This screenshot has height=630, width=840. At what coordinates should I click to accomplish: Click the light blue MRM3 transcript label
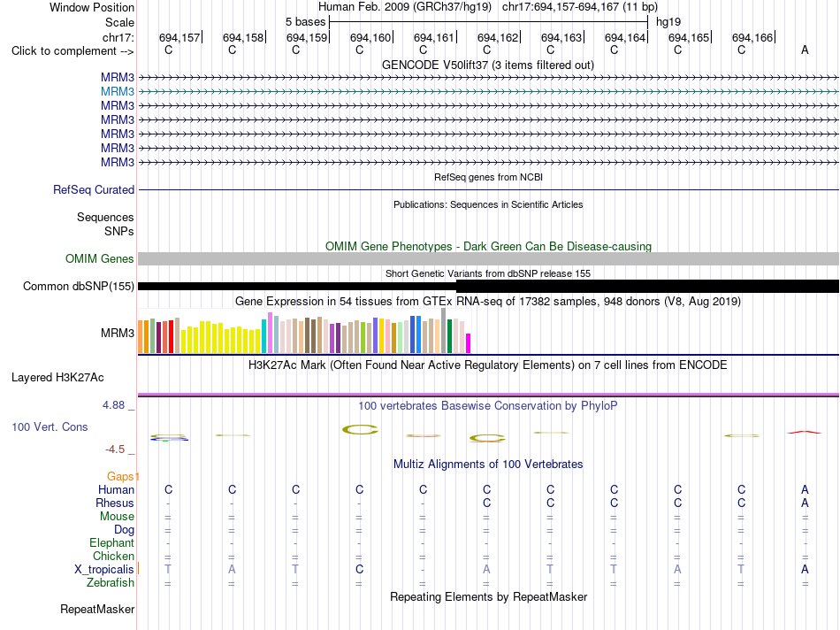118,92
